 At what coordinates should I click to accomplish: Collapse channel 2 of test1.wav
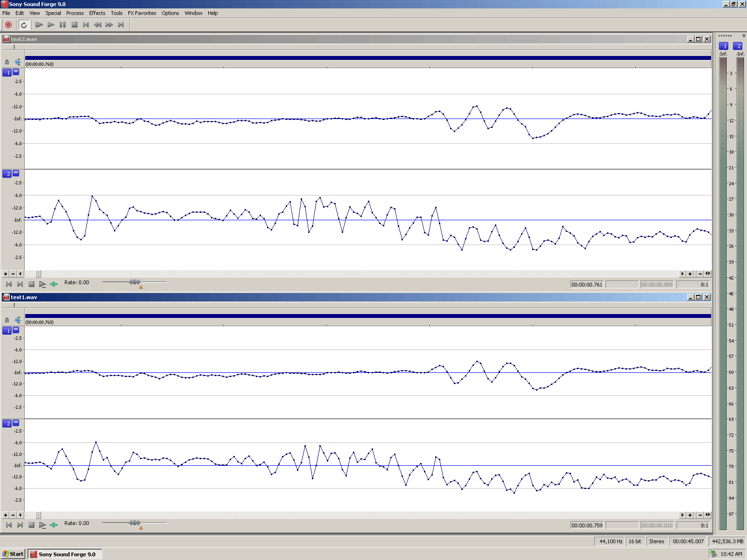pos(16,423)
